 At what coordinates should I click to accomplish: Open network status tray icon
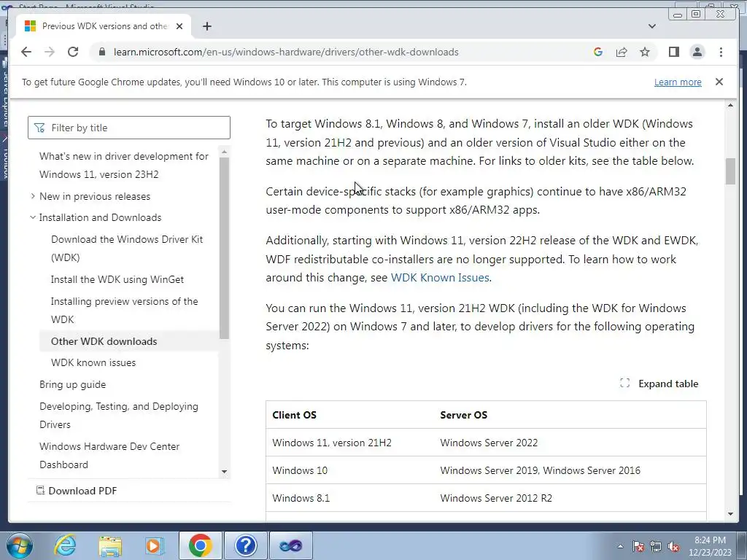tap(656, 546)
